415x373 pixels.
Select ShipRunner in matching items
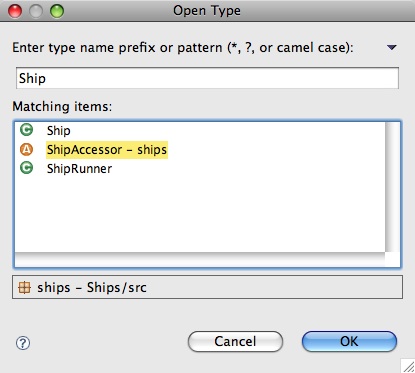click(x=79, y=169)
